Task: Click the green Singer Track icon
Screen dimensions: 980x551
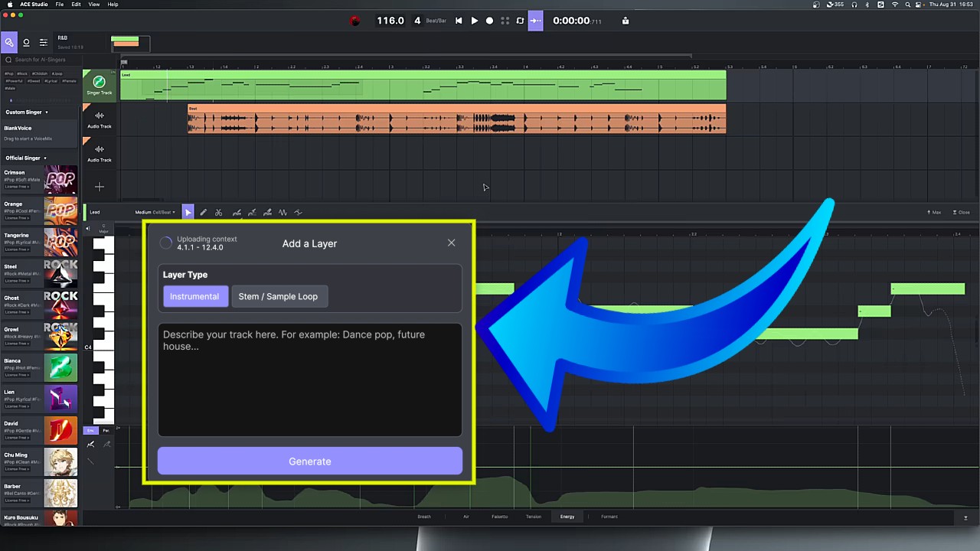Action: (x=99, y=81)
